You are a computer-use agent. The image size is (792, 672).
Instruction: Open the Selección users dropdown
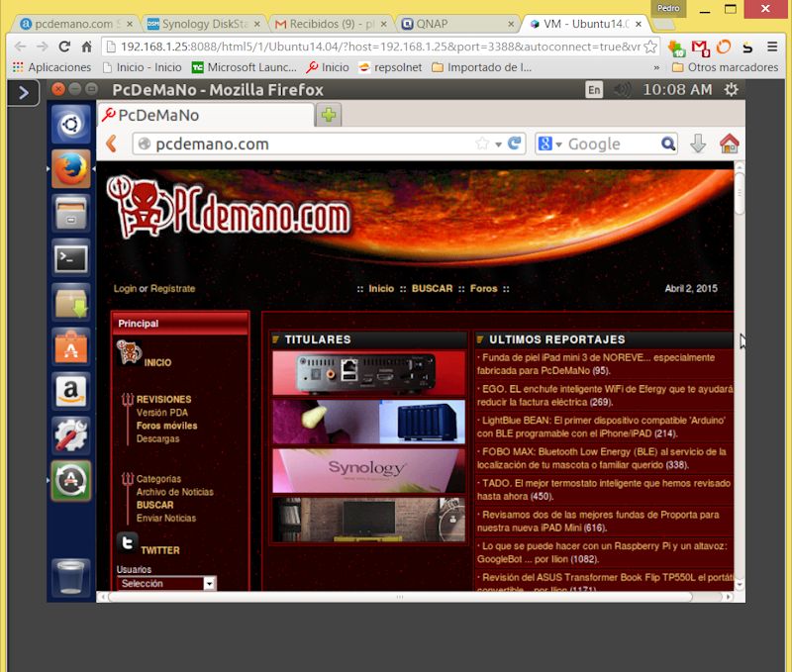tap(166, 584)
